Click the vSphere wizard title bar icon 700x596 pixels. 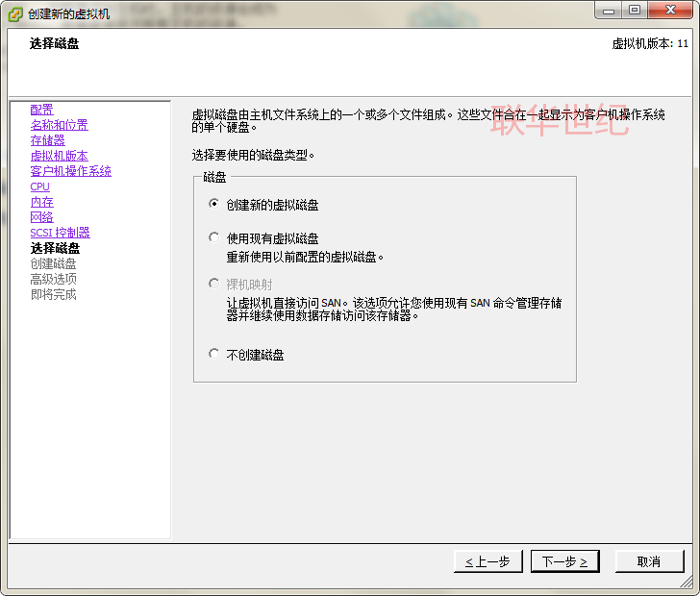15,13
